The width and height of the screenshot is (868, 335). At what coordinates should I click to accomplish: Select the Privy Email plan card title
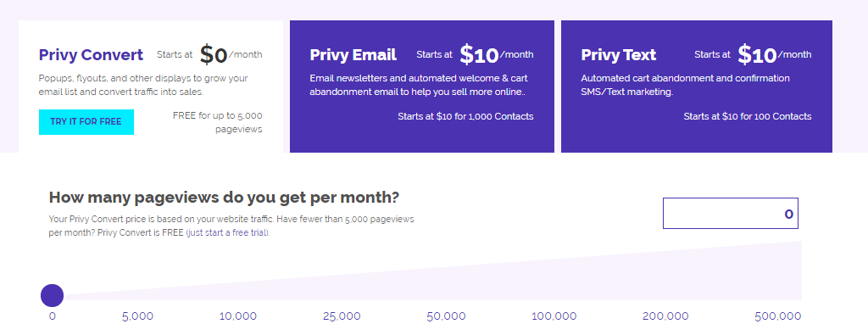(x=353, y=55)
